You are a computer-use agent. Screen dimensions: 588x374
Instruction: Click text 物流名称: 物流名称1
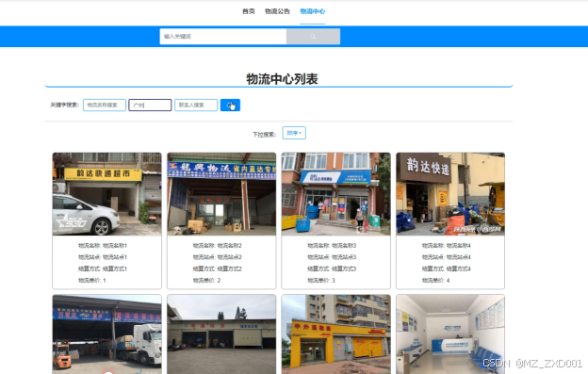point(103,246)
